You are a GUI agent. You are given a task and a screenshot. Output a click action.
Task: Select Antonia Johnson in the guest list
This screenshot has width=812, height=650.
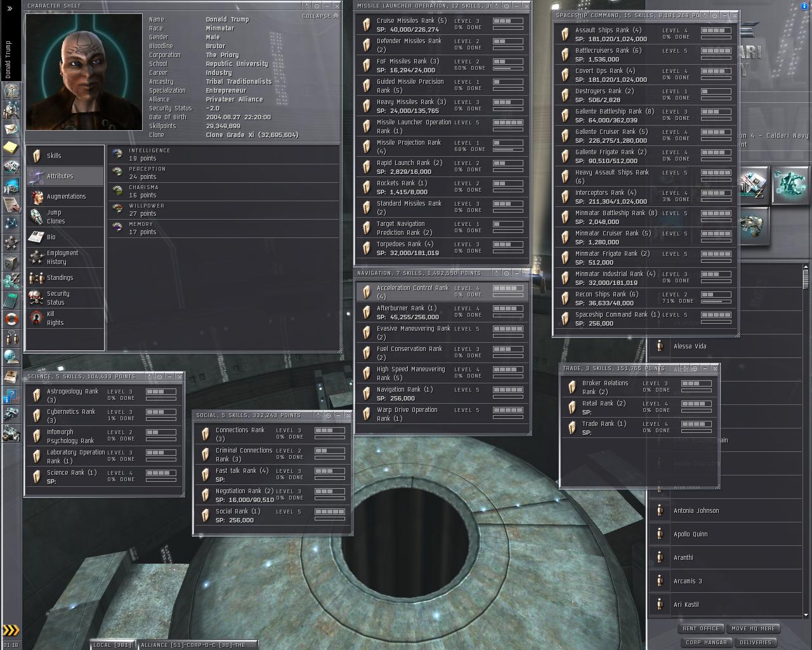click(725, 510)
